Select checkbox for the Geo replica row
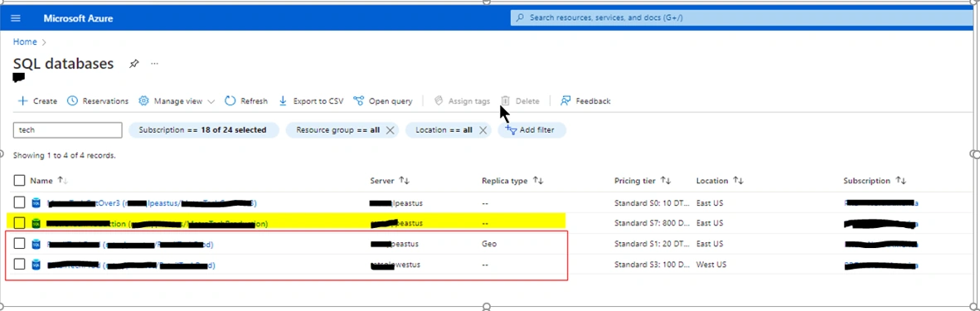 point(19,244)
